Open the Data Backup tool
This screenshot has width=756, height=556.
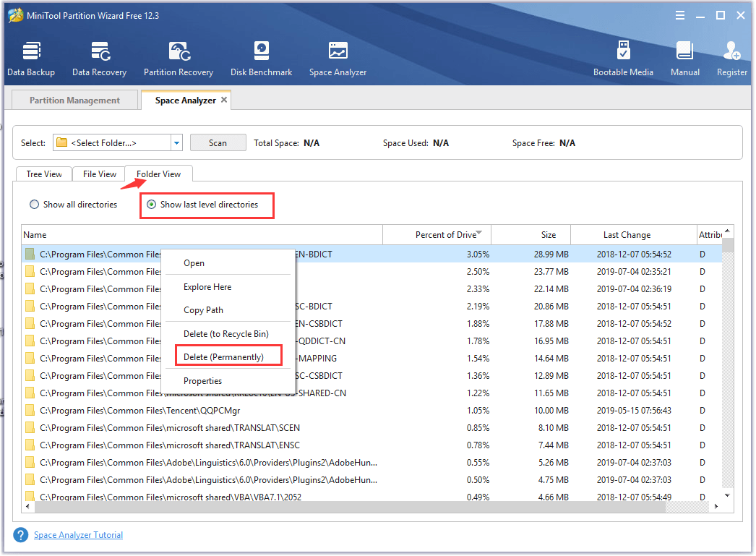click(31, 59)
